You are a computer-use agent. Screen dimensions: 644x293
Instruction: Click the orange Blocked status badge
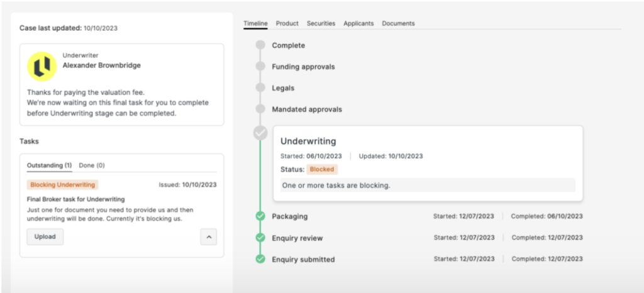(322, 169)
